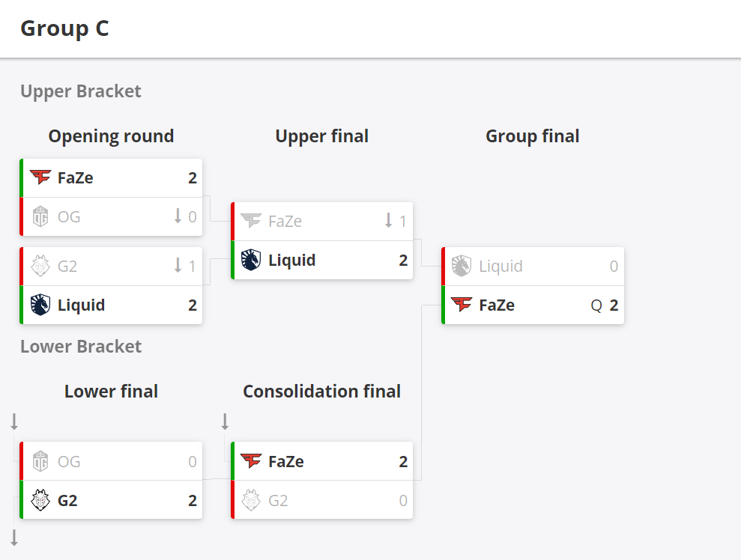Click the OG logo in Opening round
The height and width of the screenshot is (560, 741).
40,216
